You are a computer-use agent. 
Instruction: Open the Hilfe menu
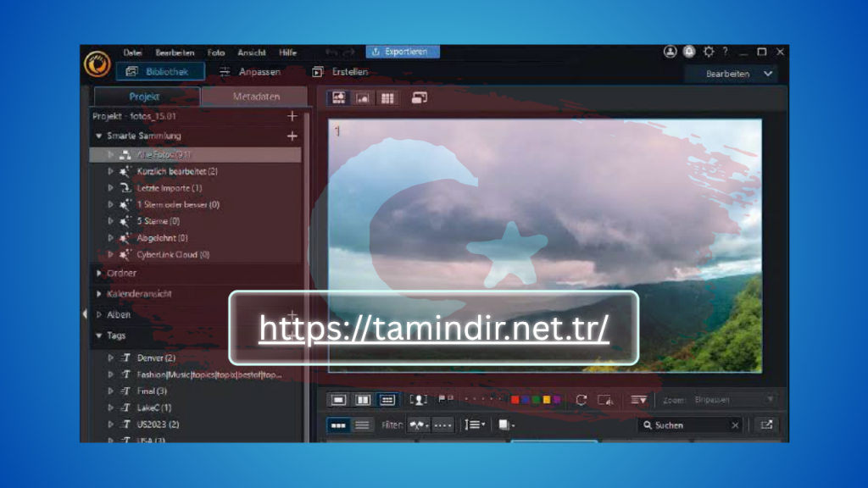[x=288, y=53]
